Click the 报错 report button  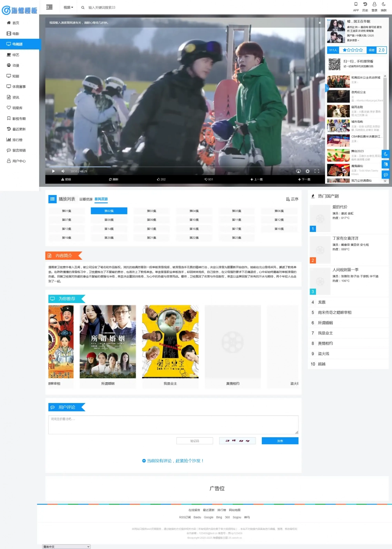66,179
